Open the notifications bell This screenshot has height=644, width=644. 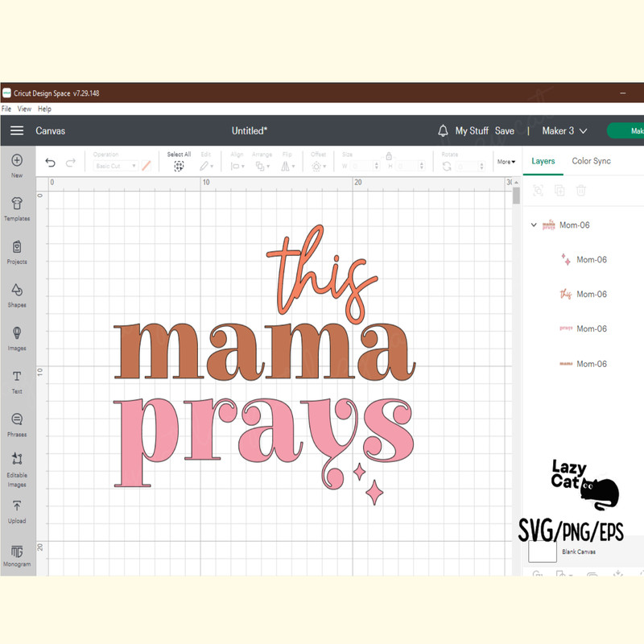pyautogui.click(x=442, y=130)
